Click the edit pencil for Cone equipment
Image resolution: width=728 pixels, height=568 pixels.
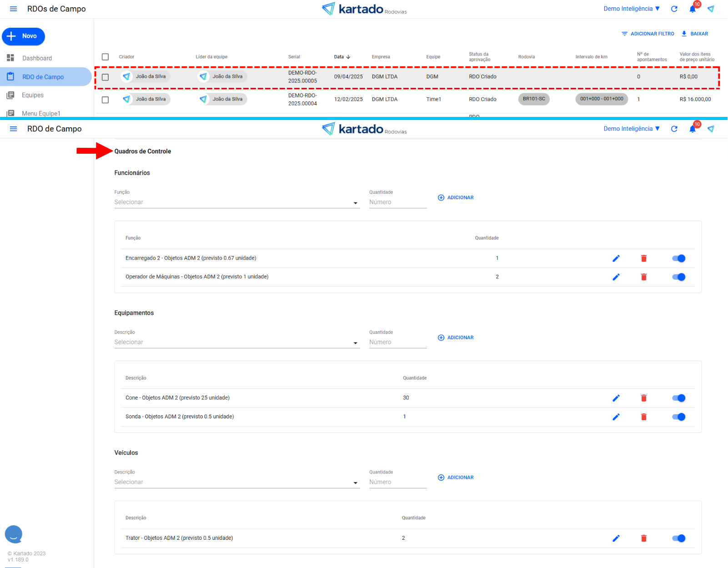coord(616,398)
